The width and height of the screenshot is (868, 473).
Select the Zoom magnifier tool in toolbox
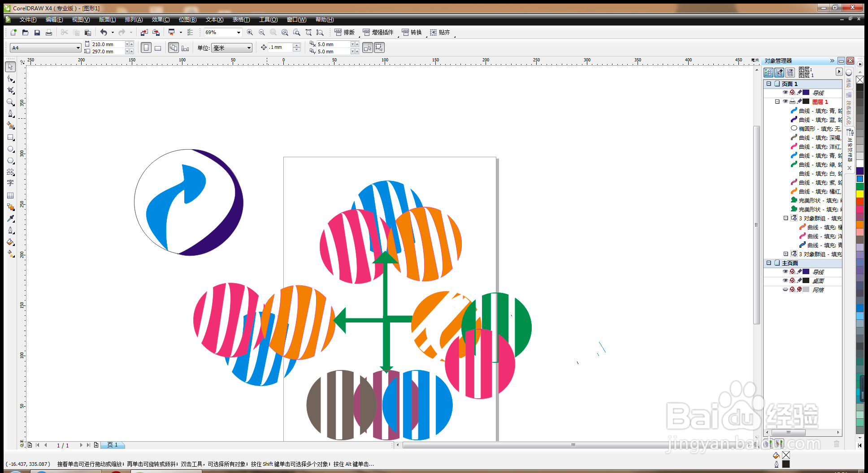[x=11, y=102]
